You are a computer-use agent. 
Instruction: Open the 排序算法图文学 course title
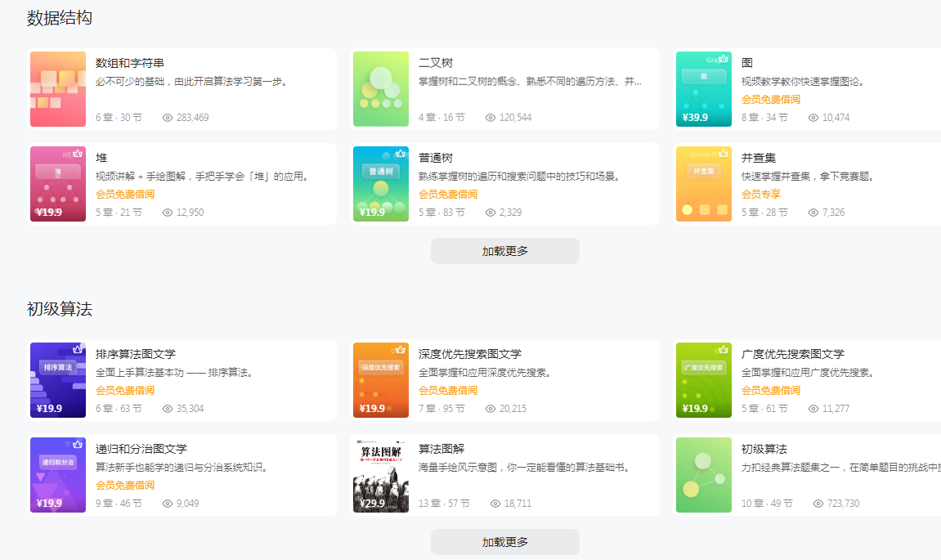click(x=136, y=354)
